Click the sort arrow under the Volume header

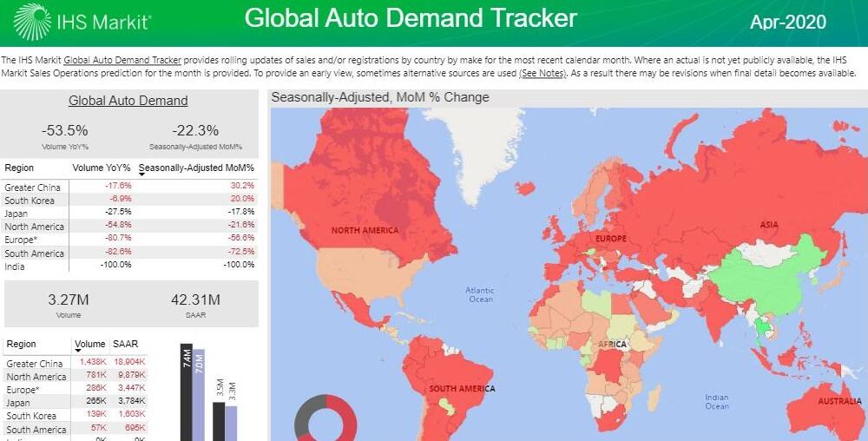click(x=77, y=352)
